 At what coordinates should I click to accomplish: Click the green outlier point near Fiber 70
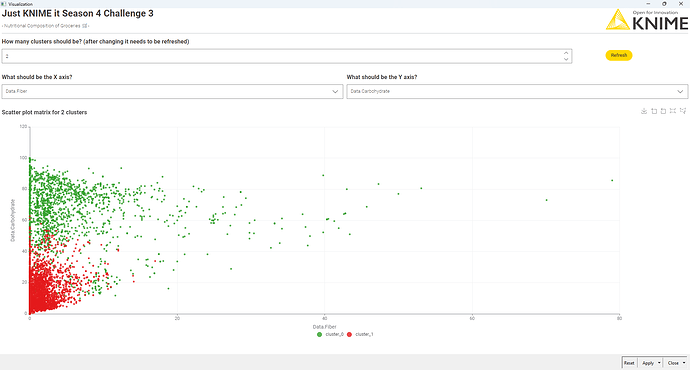[547, 200]
